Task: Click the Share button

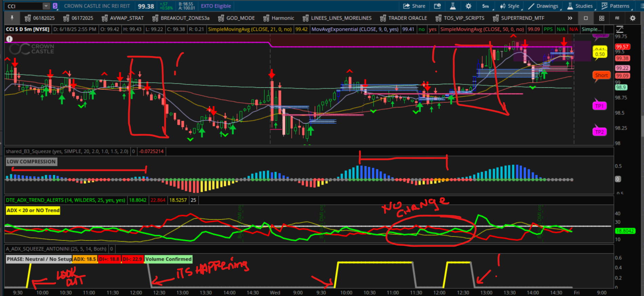Action: (414, 6)
